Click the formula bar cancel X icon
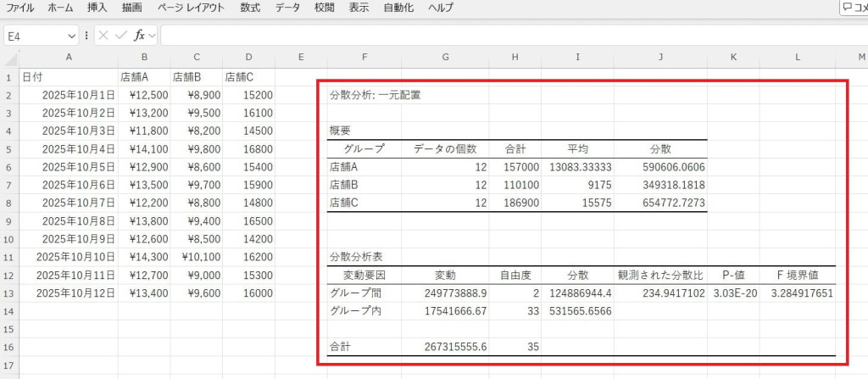 click(x=103, y=36)
